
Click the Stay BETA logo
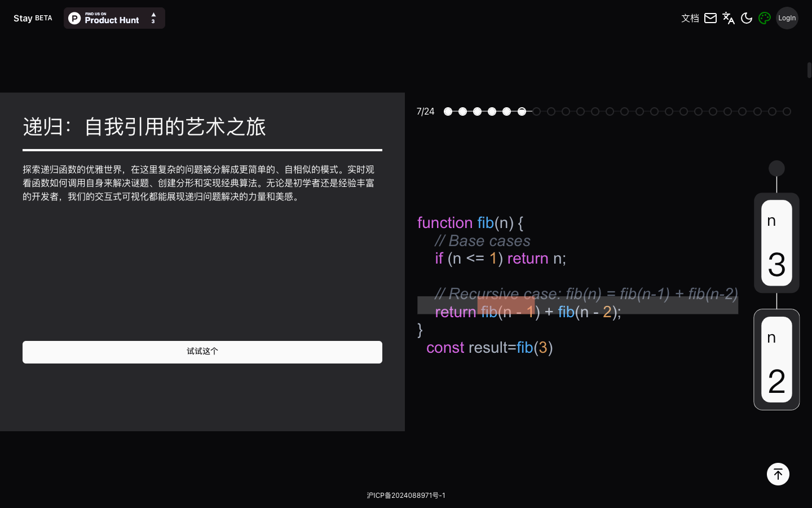point(33,18)
